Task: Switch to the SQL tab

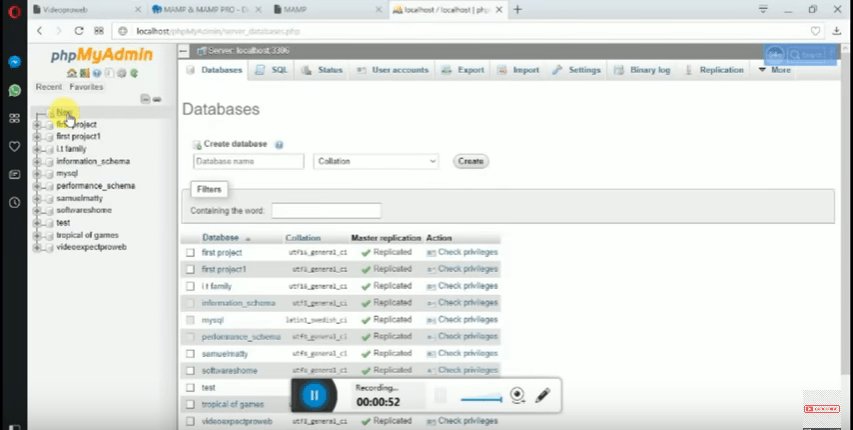Action: (272, 70)
